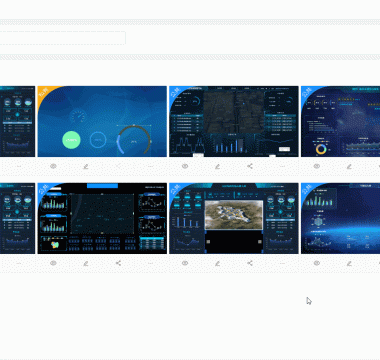Open more options for the aerial photo dashboard
The width and height of the screenshot is (380, 360).
tap(282, 263)
